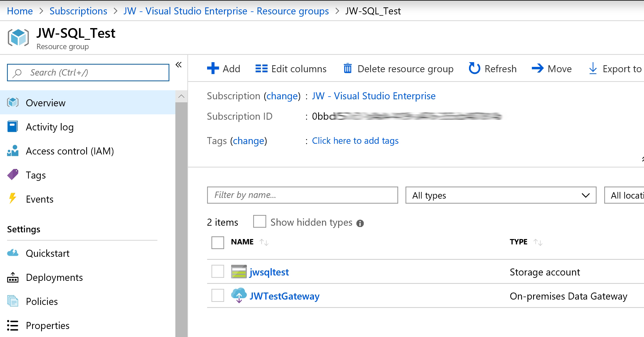This screenshot has height=337, width=644.
Task: Click the Policies documents icon
Action: [x=13, y=301]
